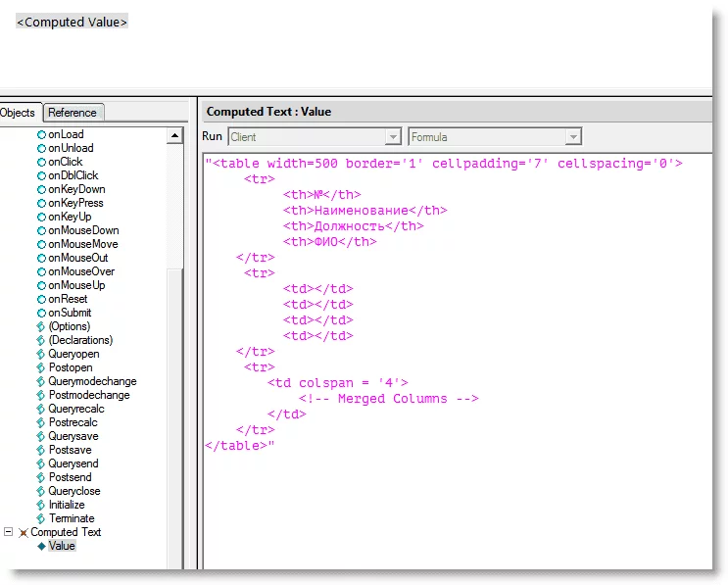Open the Formula language dropdown
728x585 pixels.
pyautogui.click(x=573, y=137)
